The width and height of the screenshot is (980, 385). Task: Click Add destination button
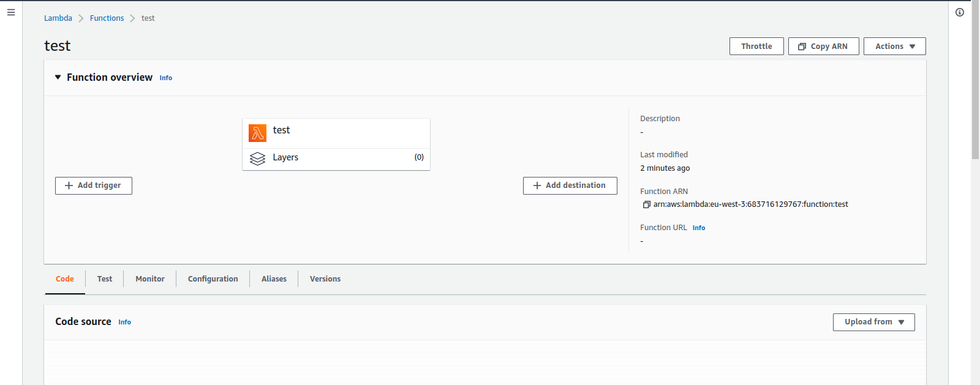tap(570, 185)
